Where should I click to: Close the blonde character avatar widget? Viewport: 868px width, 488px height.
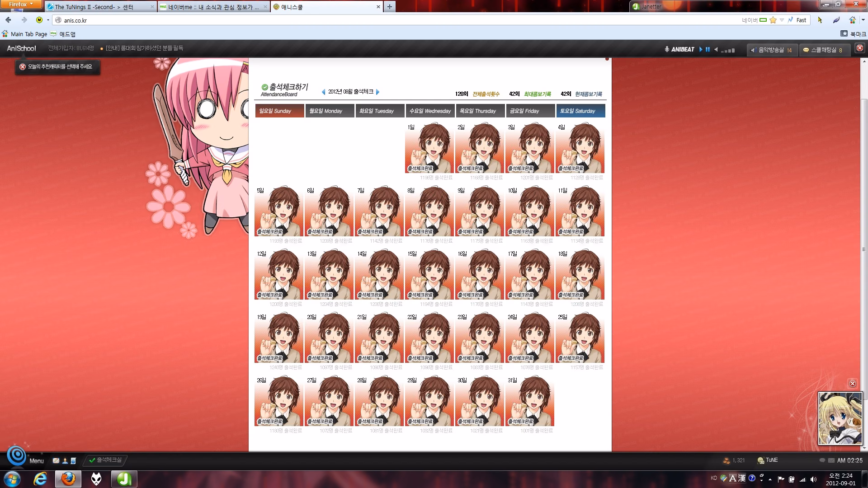pyautogui.click(x=853, y=384)
